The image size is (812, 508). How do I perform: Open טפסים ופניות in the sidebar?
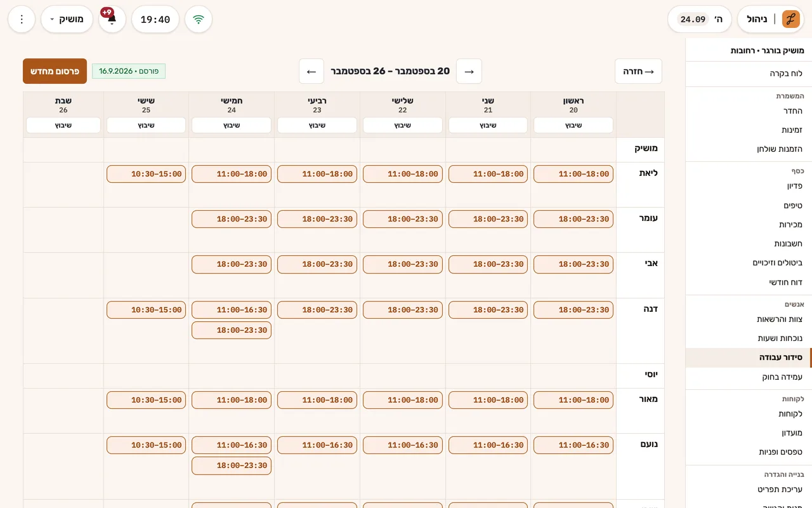(749, 452)
